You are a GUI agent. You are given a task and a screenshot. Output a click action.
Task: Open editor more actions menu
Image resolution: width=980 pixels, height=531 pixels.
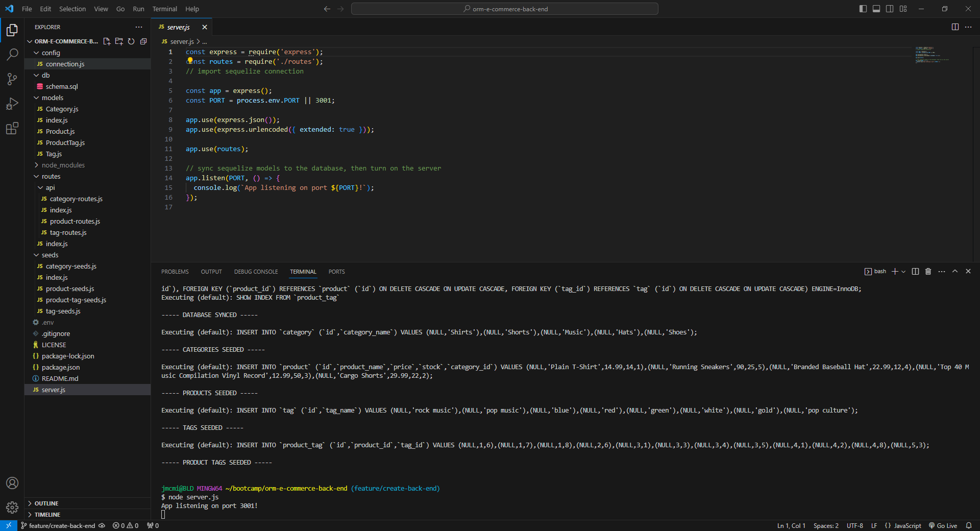coord(968,27)
